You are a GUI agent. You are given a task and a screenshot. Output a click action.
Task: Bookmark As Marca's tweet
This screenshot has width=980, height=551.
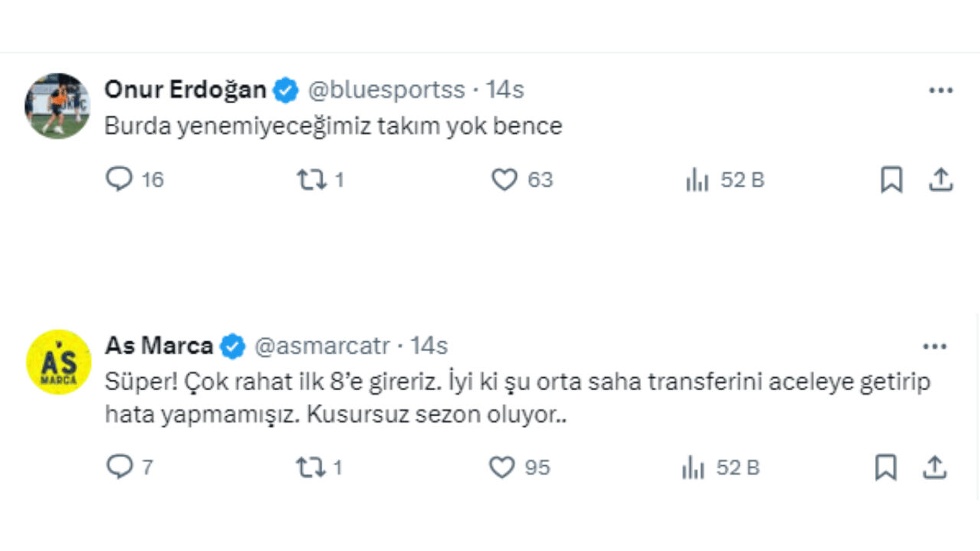click(886, 467)
